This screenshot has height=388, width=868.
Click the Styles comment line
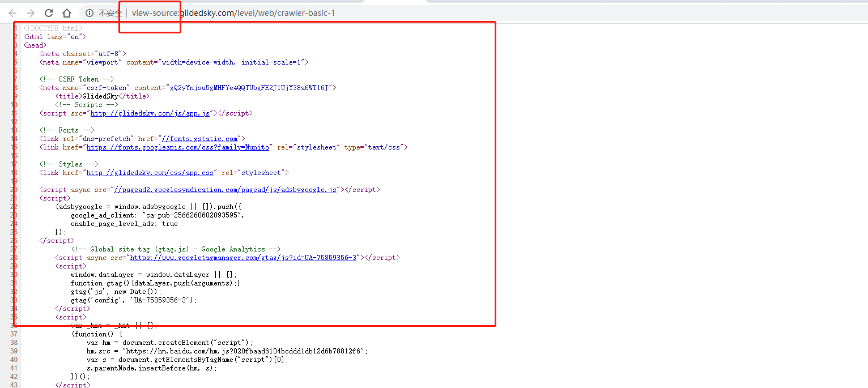[x=69, y=164]
